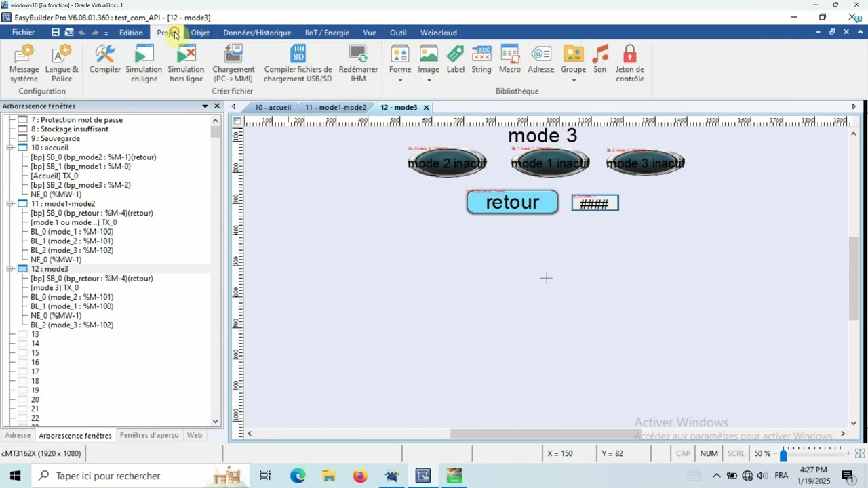The image size is (868, 488).
Task: Close the Arborescence fenêtres panel
Action: 217,106
